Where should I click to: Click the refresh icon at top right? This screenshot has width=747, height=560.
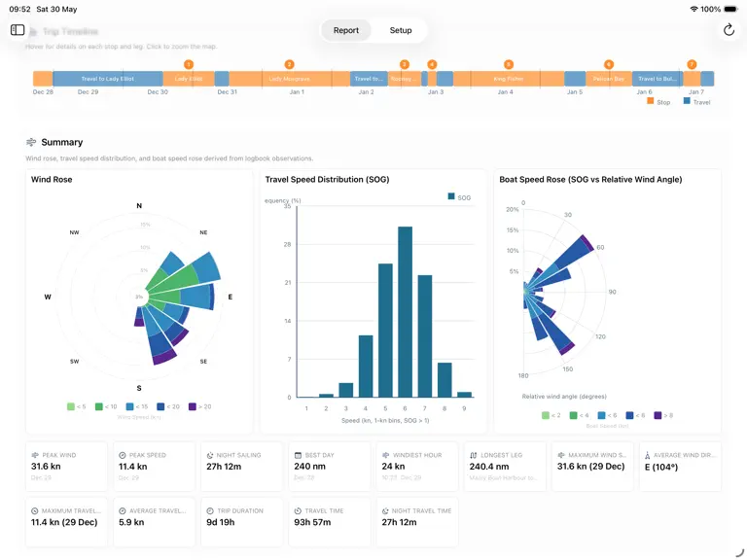729,30
